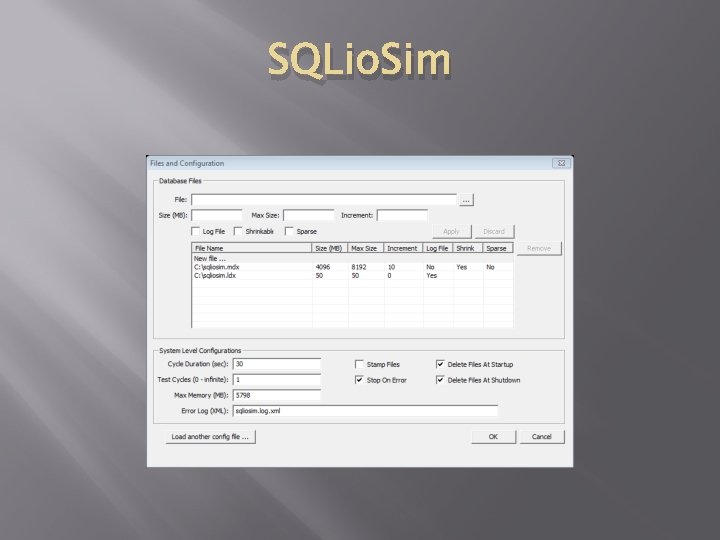Click the Discard button
This screenshot has height=540, width=720.
point(494,231)
